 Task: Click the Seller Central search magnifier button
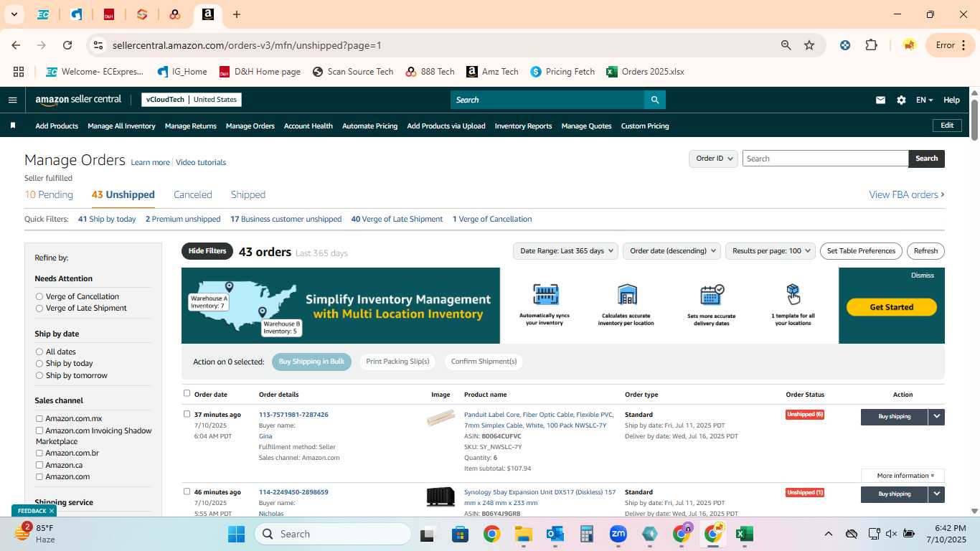pyautogui.click(x=654, y=100)
